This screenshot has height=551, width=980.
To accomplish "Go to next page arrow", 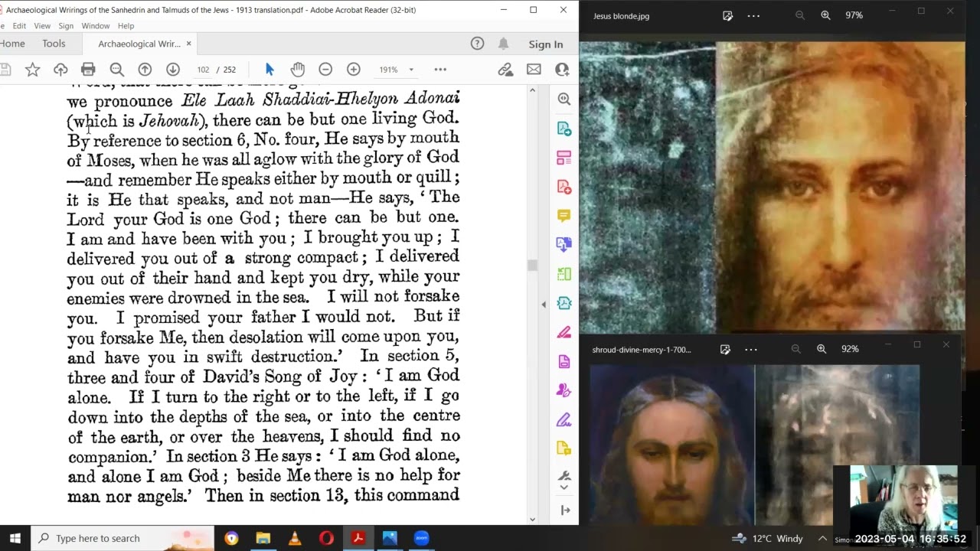I will [173, 70].
